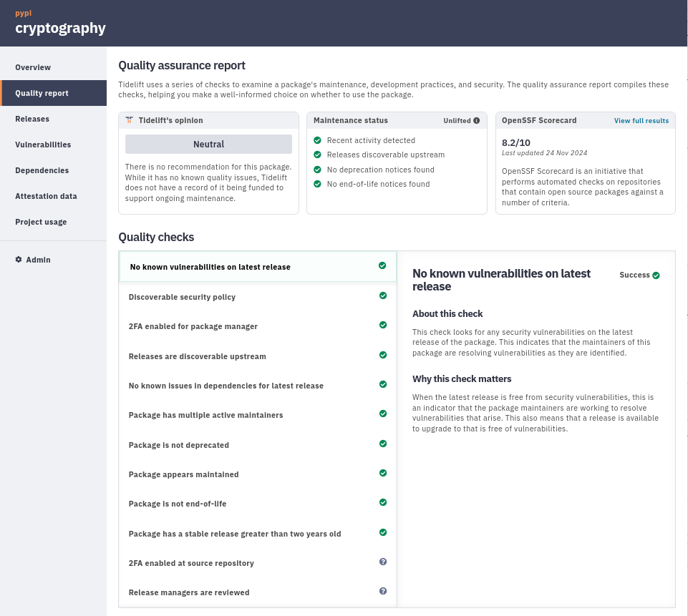Click unknown-status icon on 2FA enabled at source repository
This screenshot has height=616, width=688.
tap(383, 562)
